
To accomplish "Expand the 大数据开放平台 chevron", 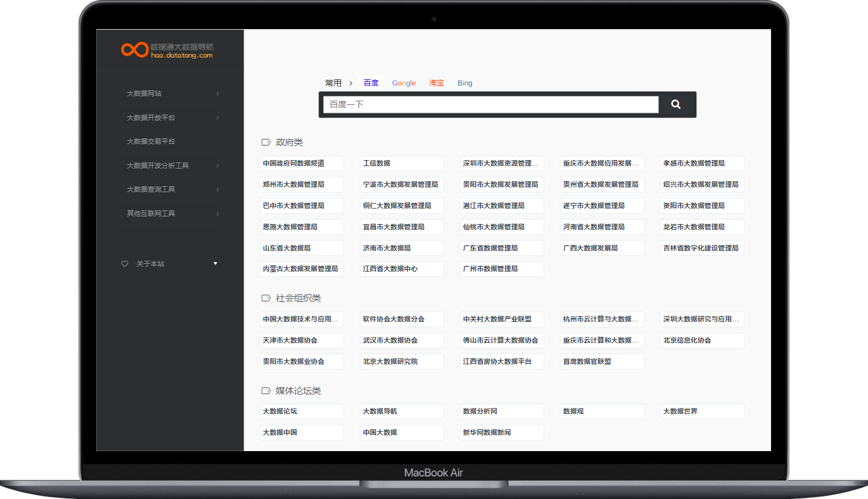I will tap(217, 118).
